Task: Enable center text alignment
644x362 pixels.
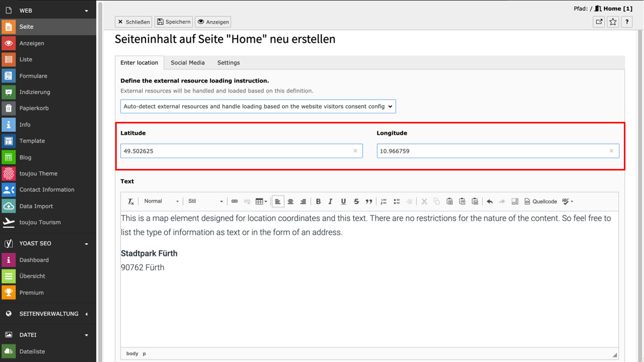Action: click(x=290, y=201)
